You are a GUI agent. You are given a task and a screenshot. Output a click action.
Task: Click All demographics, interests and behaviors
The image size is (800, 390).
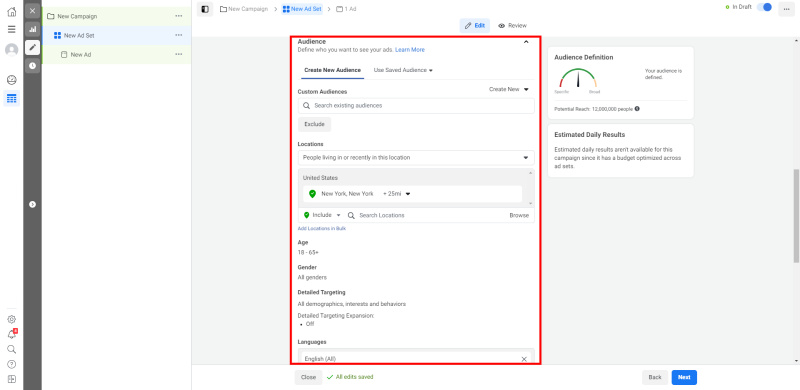[x=352, y=304]
